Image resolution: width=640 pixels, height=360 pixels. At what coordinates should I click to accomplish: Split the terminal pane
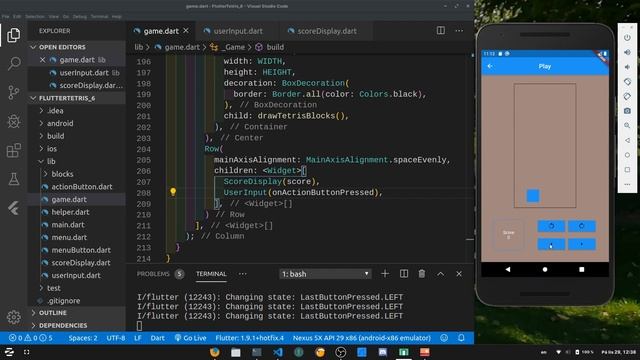pos(404,274)
